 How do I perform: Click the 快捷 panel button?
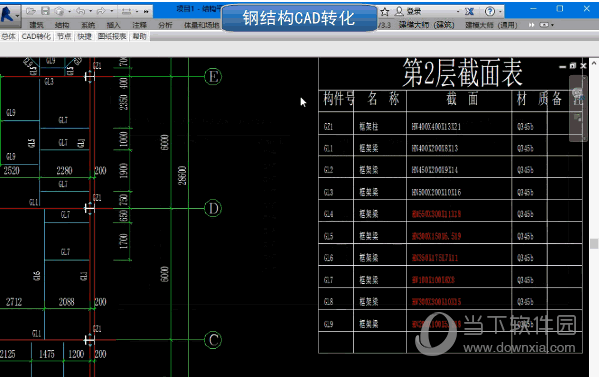85,36
